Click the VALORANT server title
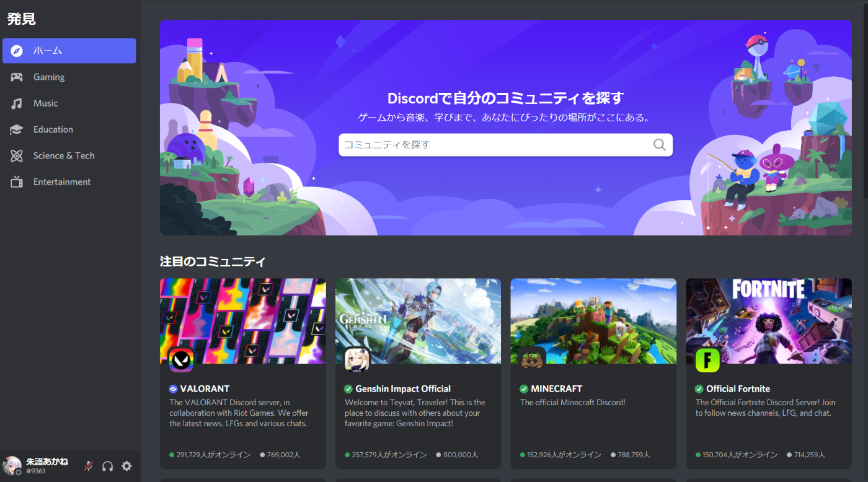 (x=205, y=389)
